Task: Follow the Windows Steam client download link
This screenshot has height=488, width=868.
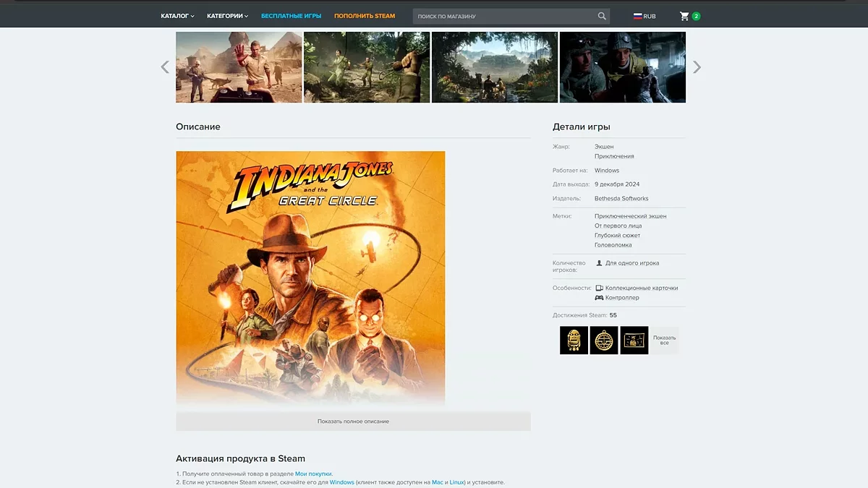Action: coord(342,482)
